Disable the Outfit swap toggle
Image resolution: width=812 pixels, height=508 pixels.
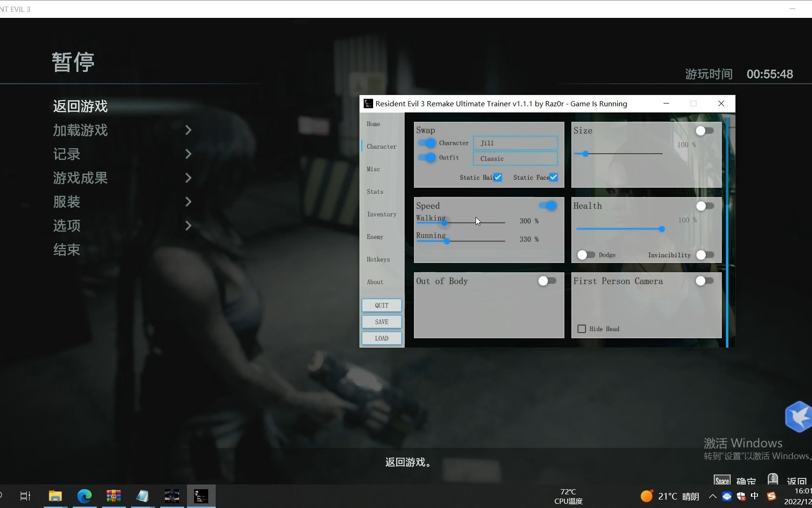(427, 158)
